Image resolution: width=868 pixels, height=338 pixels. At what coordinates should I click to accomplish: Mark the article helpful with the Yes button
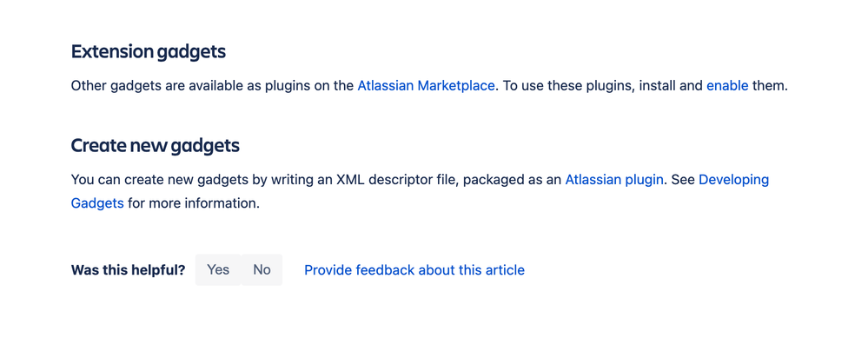pyautogui.click(x=218, y=270)
